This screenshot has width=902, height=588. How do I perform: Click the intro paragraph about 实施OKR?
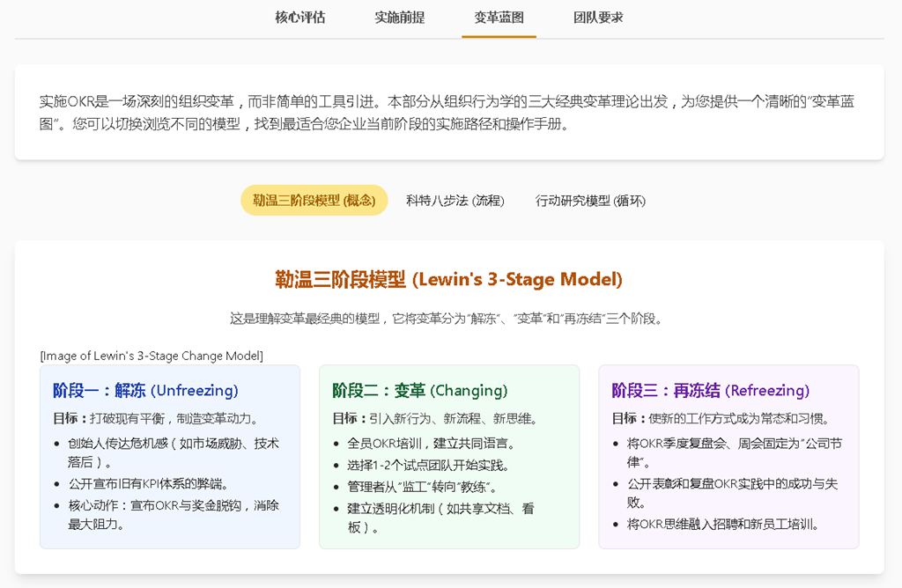tap(449, 113)
